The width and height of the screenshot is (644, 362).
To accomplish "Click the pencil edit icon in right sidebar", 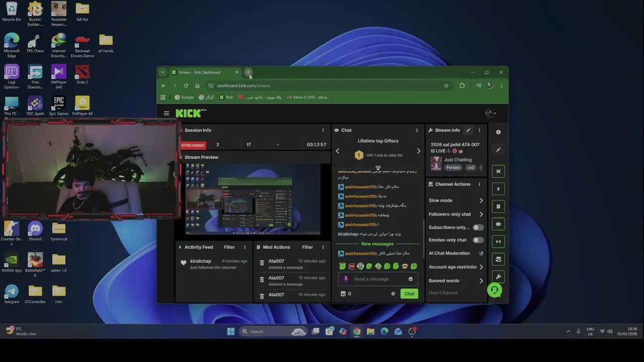I will click(498, 150).
